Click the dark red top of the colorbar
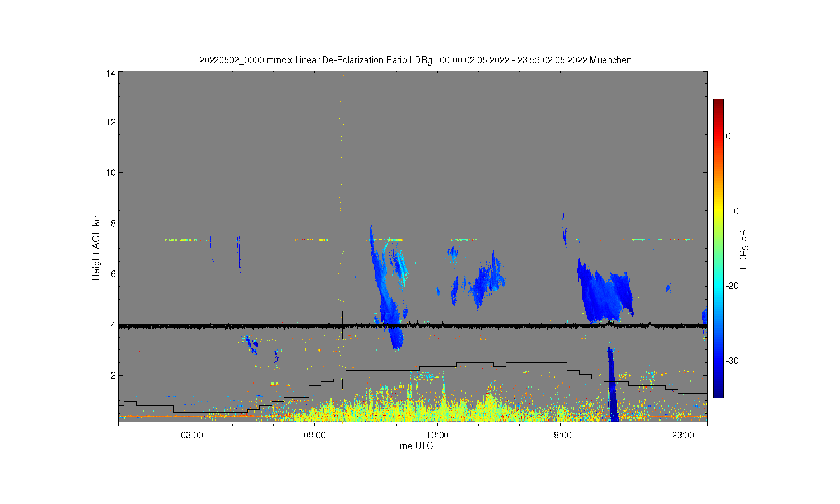Screen dimensions: 840x504 [x=718, y=102]
